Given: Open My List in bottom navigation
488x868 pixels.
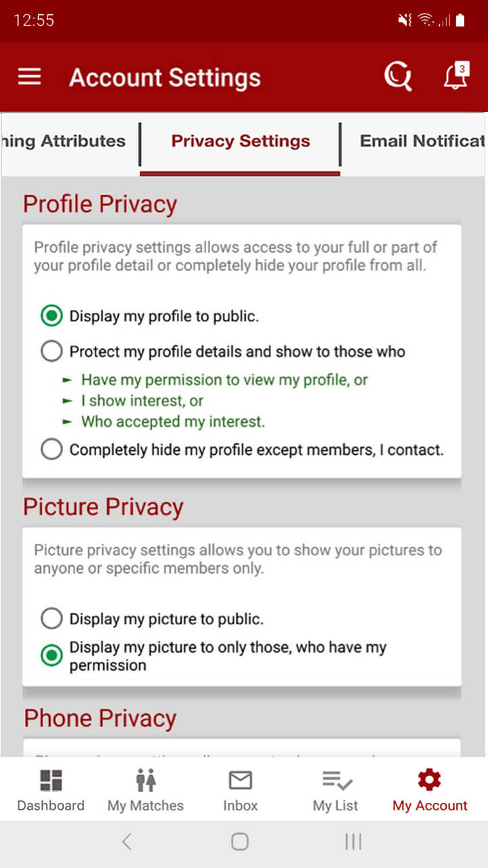Looking at the screenshot, I should point(335,790).
